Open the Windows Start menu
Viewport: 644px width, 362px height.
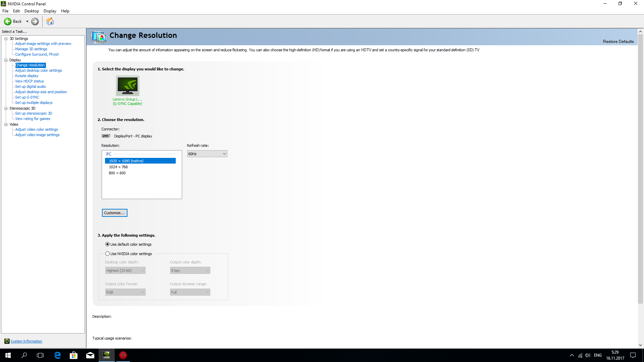pos(8,355)
